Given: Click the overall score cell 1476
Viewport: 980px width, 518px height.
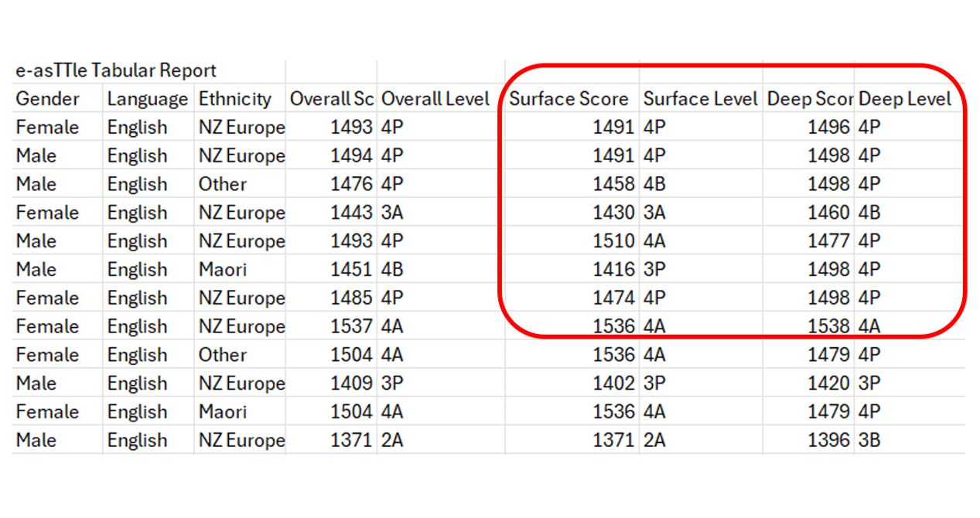Looking at the screenshot, I should coord(351,185).
